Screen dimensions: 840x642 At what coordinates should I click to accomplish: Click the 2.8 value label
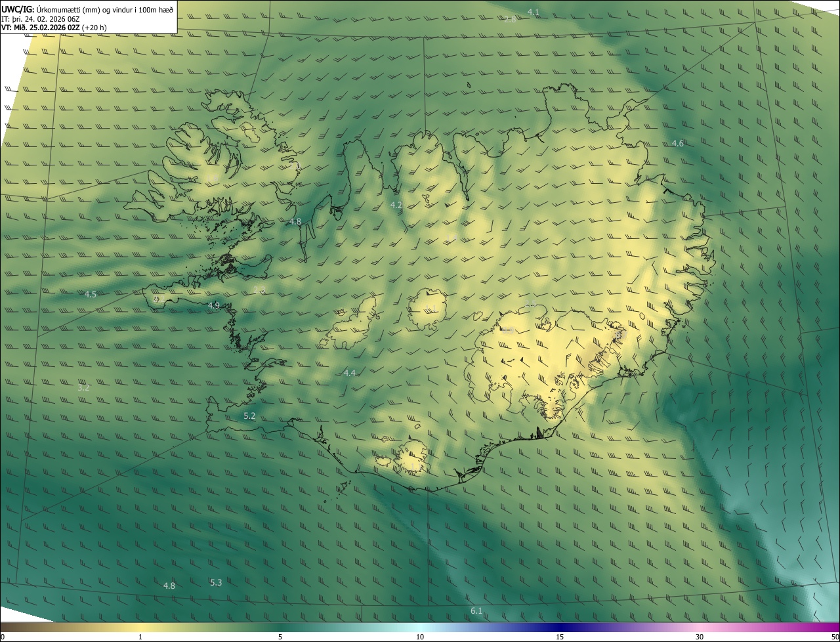coord(510,19)
